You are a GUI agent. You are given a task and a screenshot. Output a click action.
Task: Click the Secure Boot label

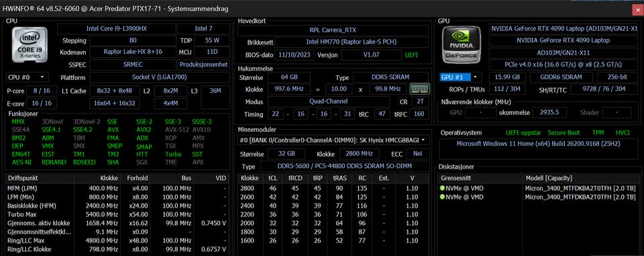[564, 132]
